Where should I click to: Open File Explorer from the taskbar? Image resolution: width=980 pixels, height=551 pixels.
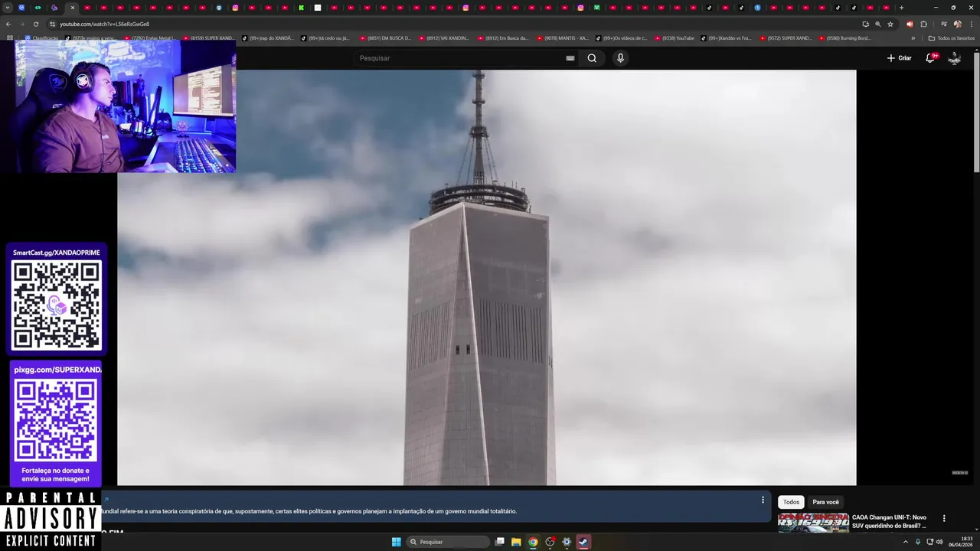coord(516,542)
